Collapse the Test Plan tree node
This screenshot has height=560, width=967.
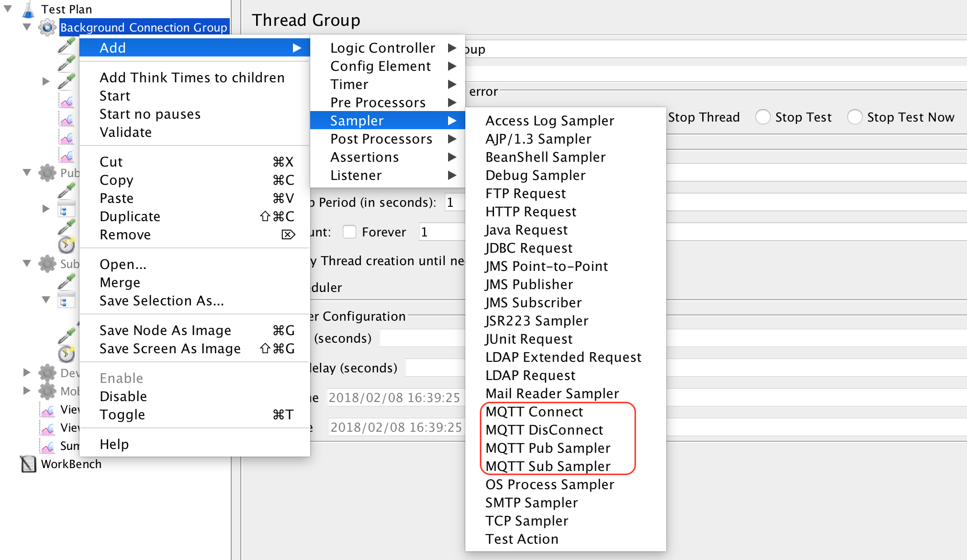pos(8,9)
